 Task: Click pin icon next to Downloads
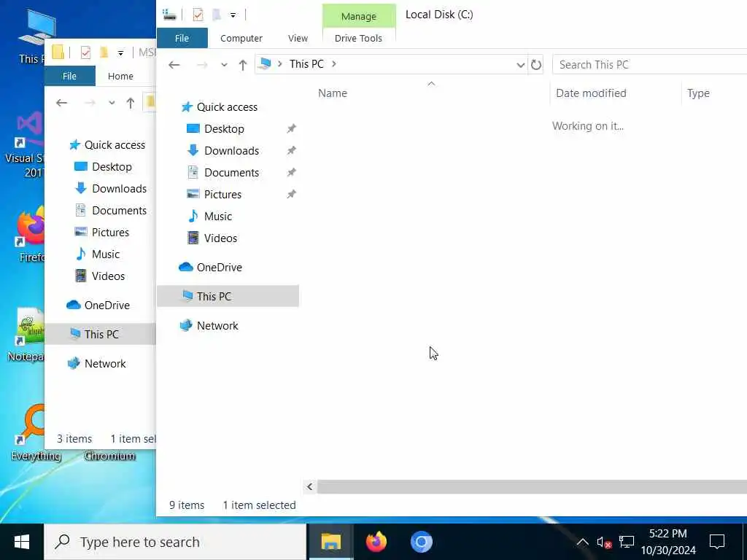point(291,150)
